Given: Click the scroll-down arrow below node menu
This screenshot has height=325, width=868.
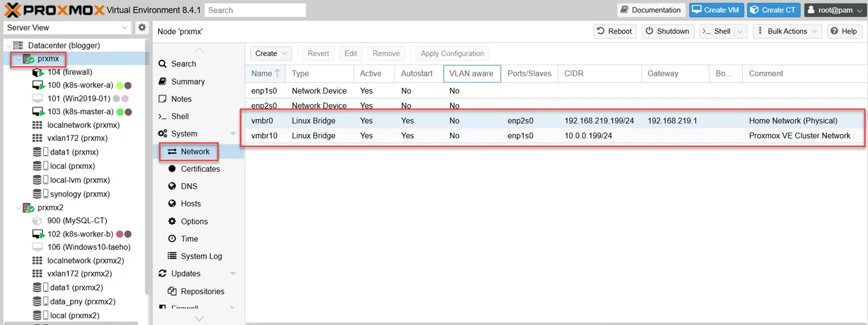Looking at the screenshot, I should coord(198,318).
